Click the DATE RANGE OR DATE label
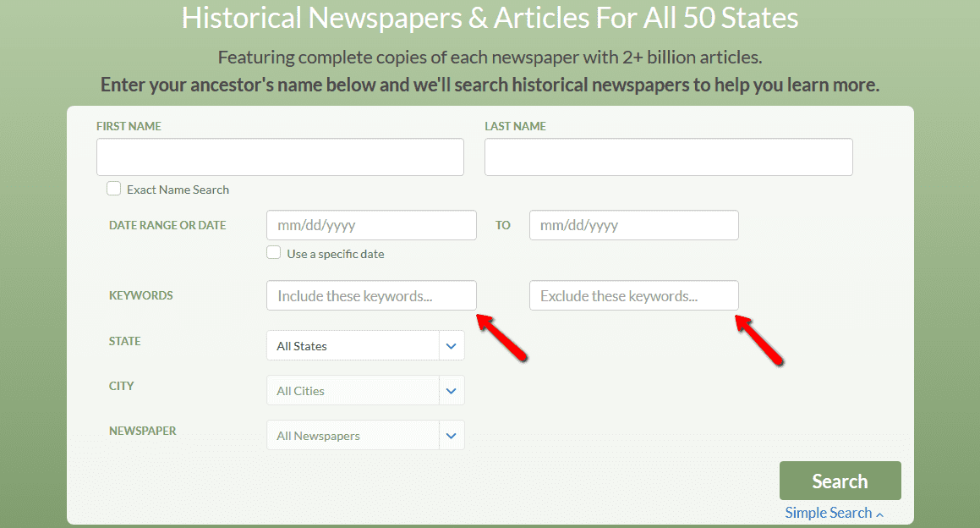 [167, 225]
